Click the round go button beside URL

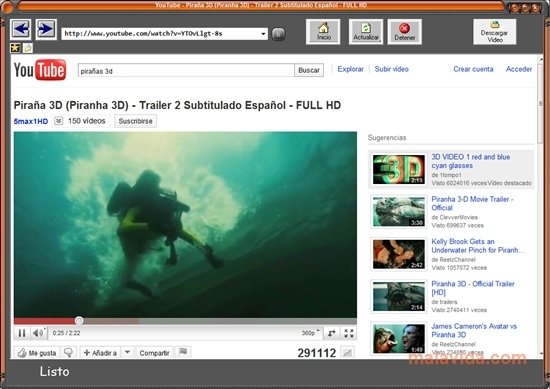[279, 34]
